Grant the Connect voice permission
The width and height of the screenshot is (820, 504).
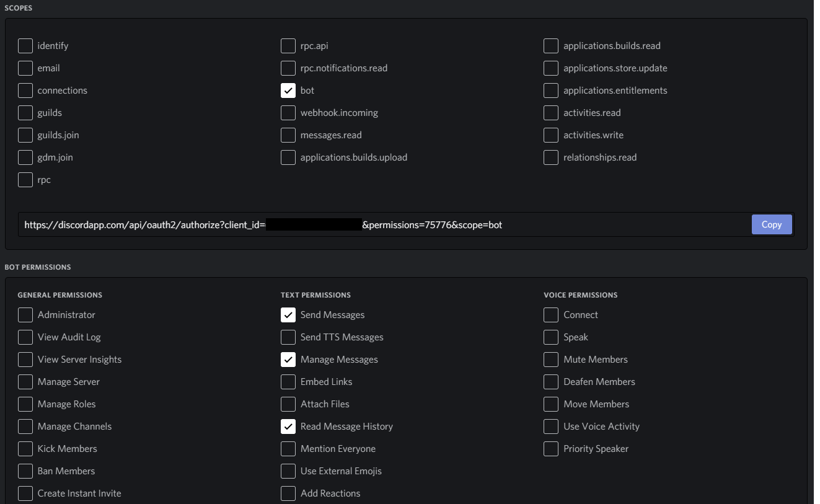click(550, 314)
